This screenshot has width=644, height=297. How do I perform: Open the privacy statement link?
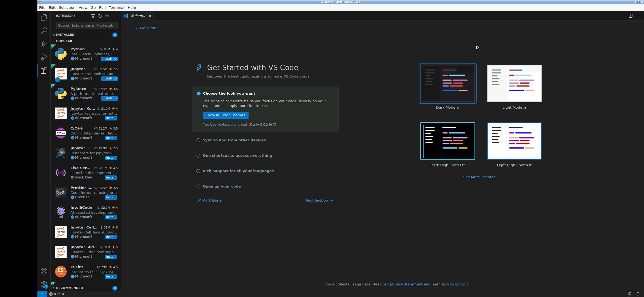coord(406,284)
